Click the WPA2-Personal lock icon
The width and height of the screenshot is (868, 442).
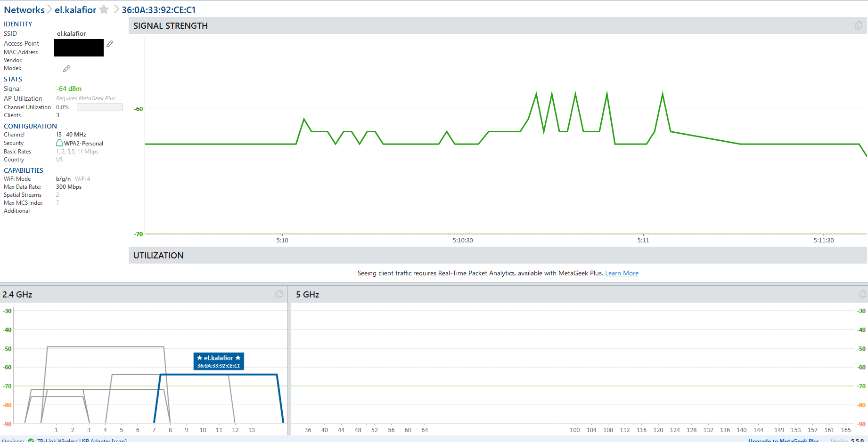pyautogui.click(x=59, y=143)
